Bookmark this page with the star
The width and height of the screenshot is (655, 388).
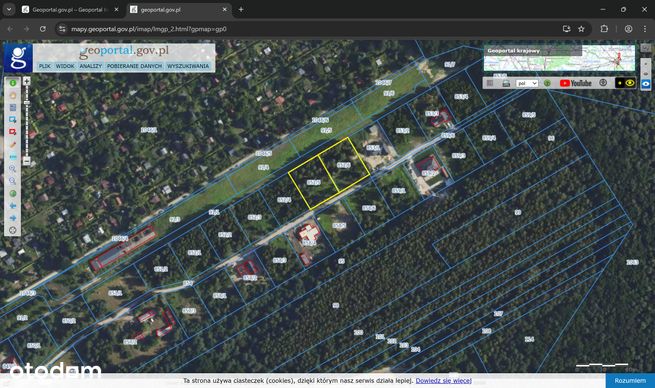[x=581, y=29]
